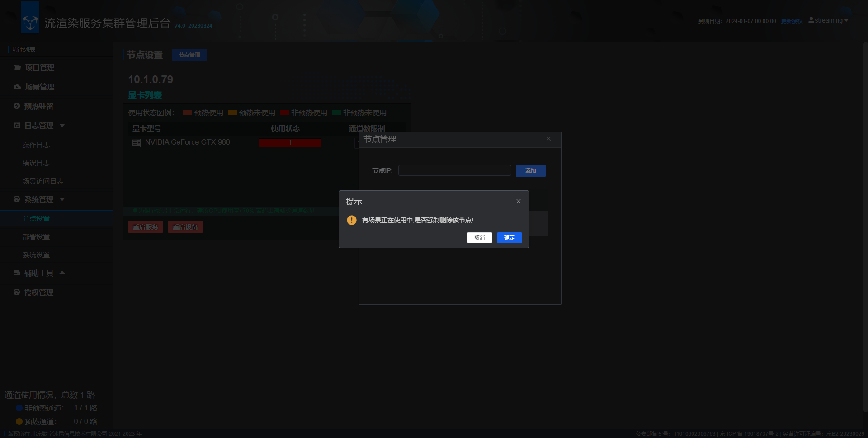Expand the 辅助工具 menu arrow
Screen dimensions: 868x438
[62, 273]
